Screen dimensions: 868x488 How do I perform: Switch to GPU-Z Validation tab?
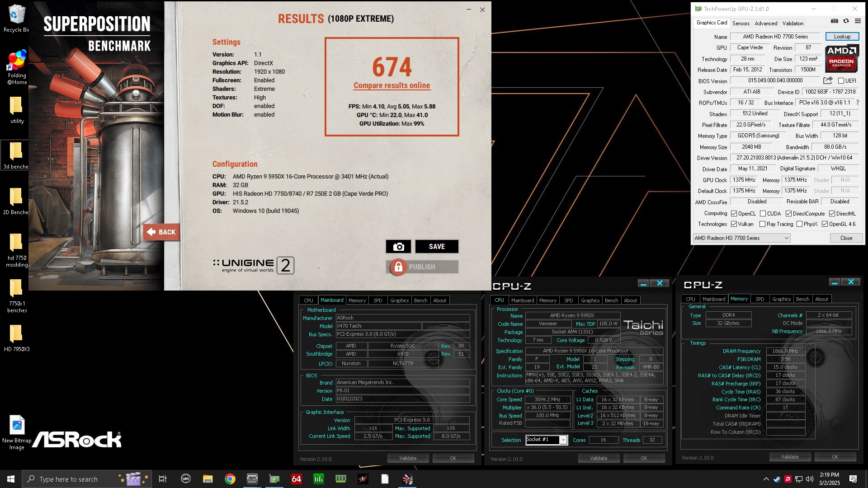pyautogui.click(x=793, y=23)
